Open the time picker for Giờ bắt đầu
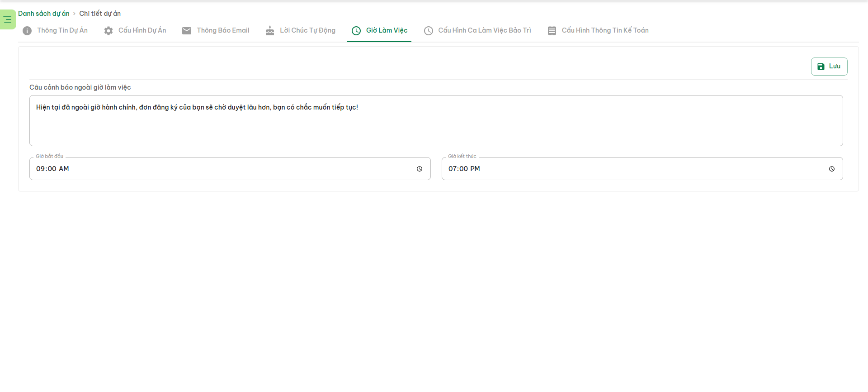The width and height of the screenshot is (868, 392). [420, 169]
